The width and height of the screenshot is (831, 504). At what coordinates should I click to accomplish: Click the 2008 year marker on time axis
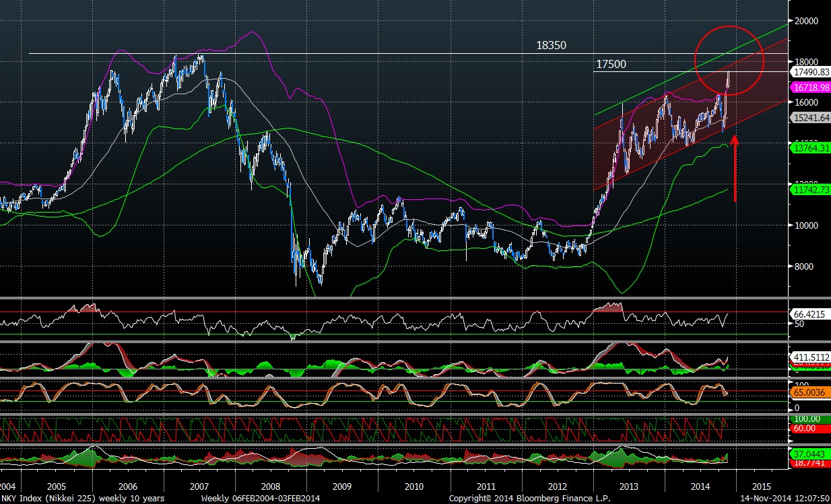[x=270, y=486]
